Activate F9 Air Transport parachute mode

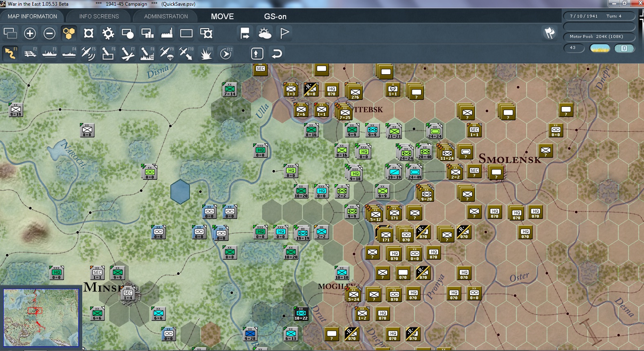point(167,53)
